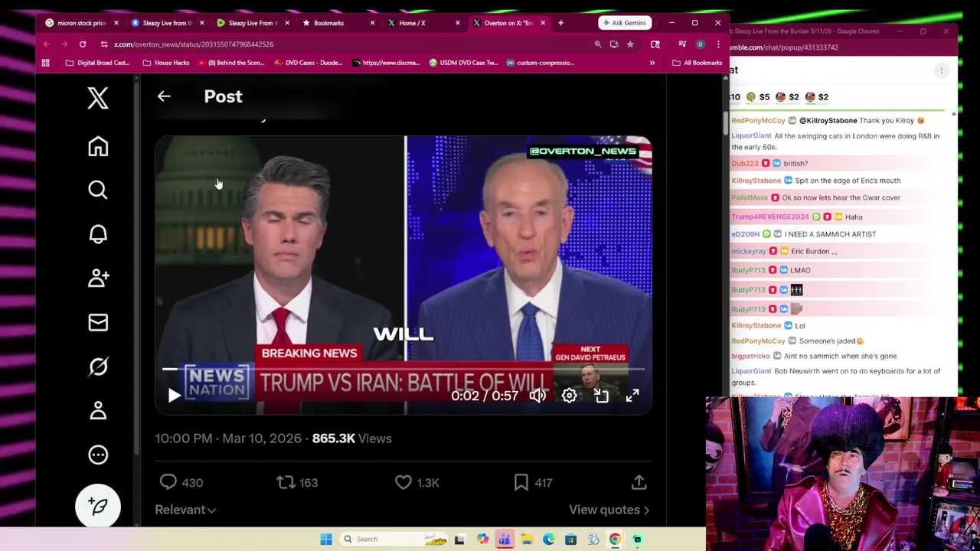Switch to second Sleazy Live From tab

252,23
